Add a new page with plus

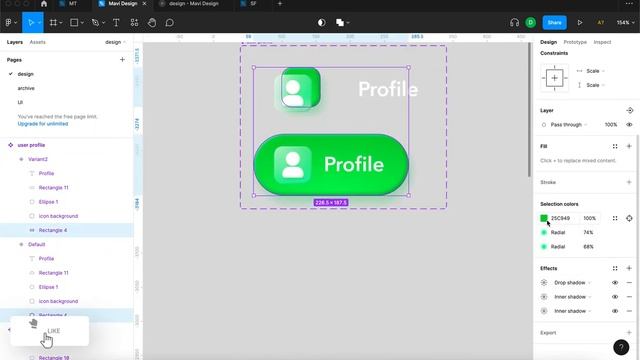click(x=122, y=60)
